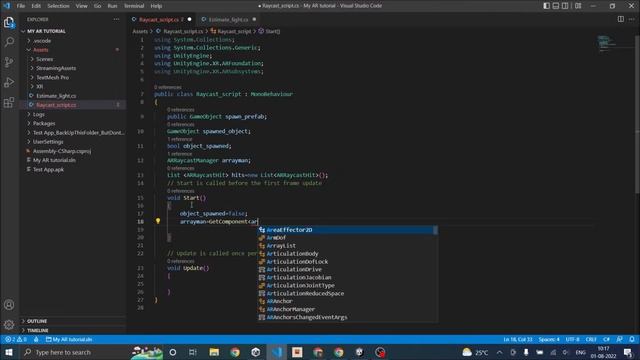
Task: Click CRLF end of line selector
Action: 591,340
